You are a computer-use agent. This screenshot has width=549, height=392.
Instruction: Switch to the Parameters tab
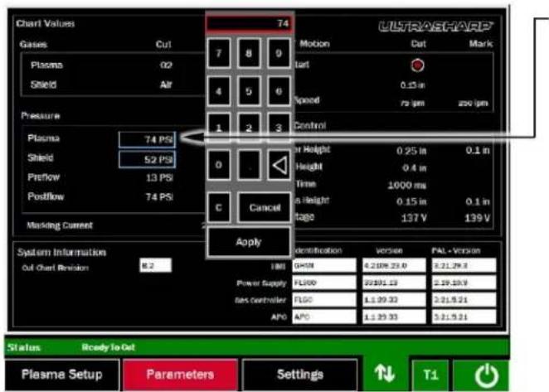[x=180, y=375]
